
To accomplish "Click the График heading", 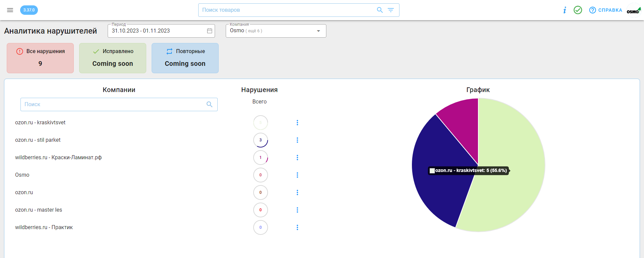I will click(x=478, y=90).
